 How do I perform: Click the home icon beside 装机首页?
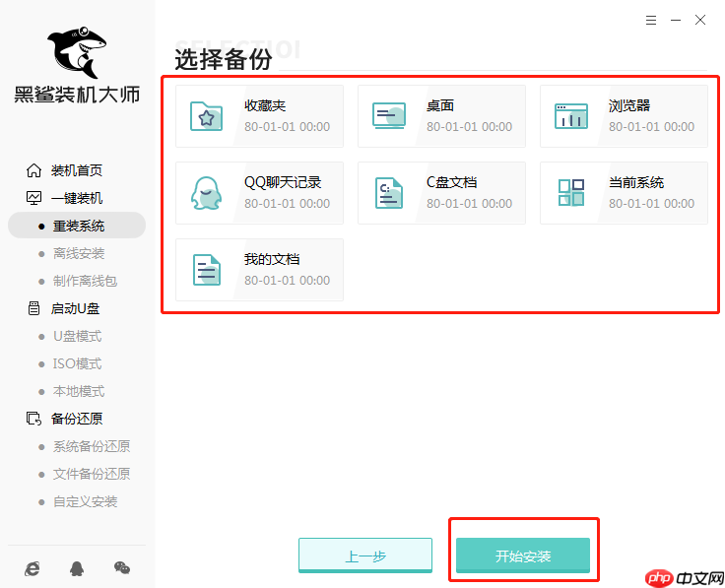pyautogui.click(x=33, y=170)
